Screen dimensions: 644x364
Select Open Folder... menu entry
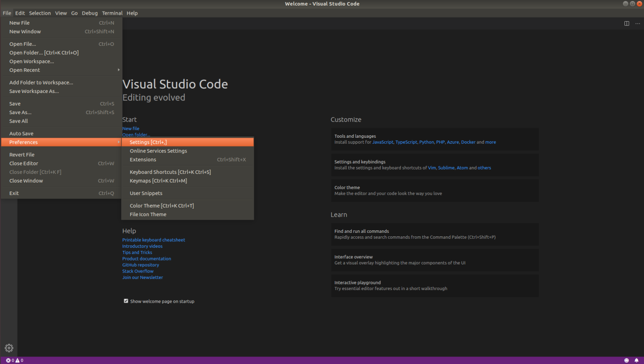click(x=61, y=53)
